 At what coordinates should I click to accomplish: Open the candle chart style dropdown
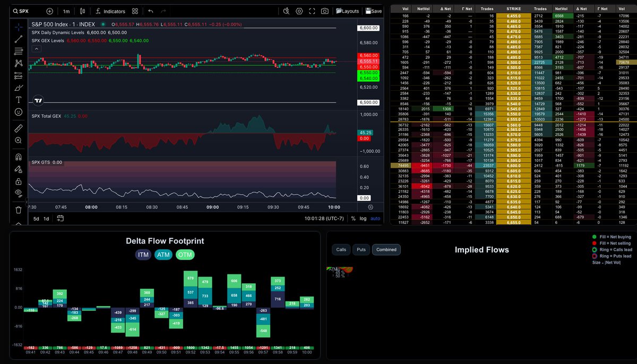82,11
